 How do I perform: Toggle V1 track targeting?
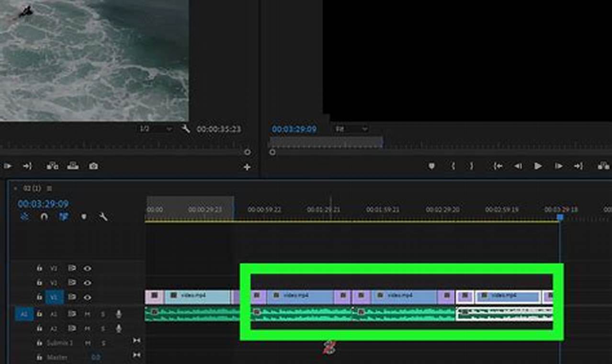point(54,297)
